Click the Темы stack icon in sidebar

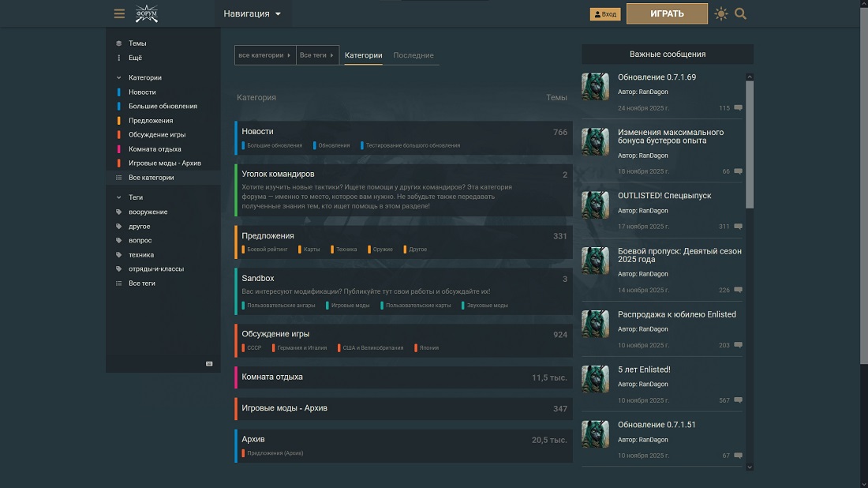[x=119, y=43]
